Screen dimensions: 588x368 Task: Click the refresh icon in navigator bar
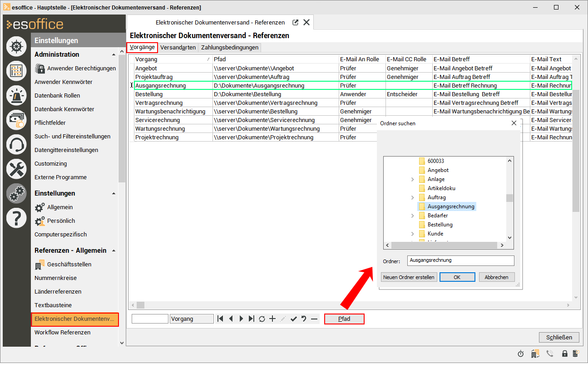click(x=262, y=319)
